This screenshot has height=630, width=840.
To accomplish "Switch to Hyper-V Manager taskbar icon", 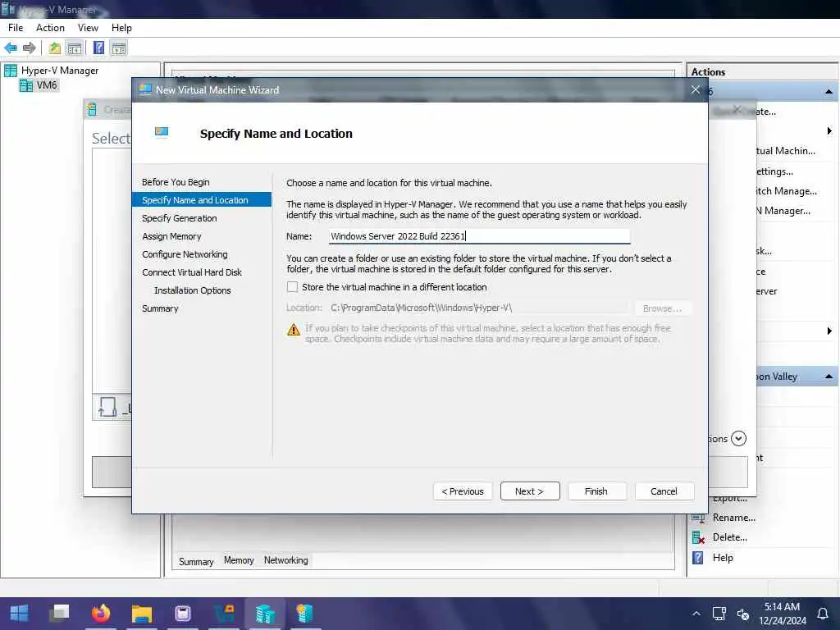I will tap(265, 614).
